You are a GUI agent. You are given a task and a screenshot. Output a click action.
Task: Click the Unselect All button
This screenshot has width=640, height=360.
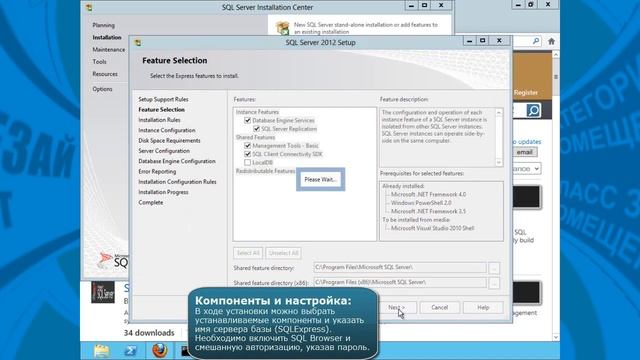(x=284, y=253)
